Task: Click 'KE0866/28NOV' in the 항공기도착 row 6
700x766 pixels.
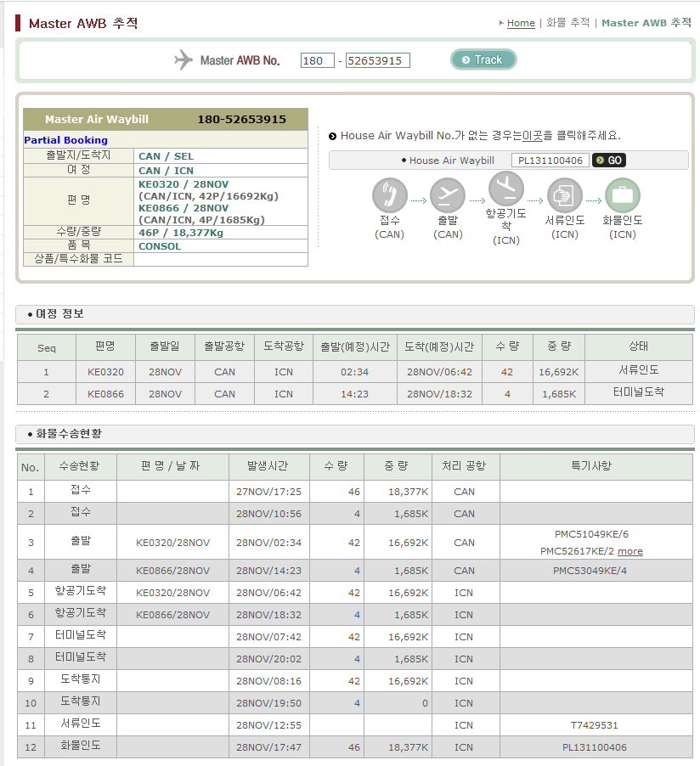Action: (x=173, y=615)
